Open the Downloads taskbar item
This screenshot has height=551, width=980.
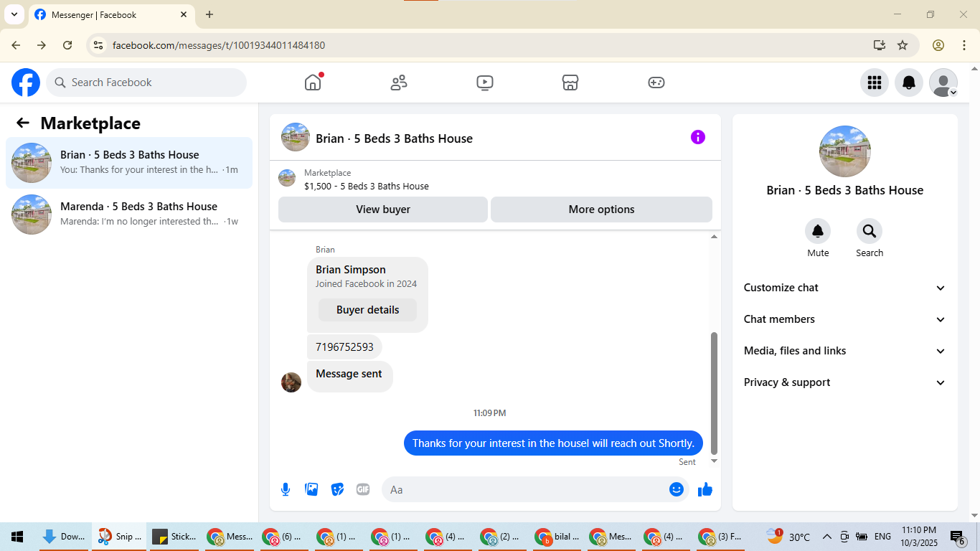tap(63, 537)
